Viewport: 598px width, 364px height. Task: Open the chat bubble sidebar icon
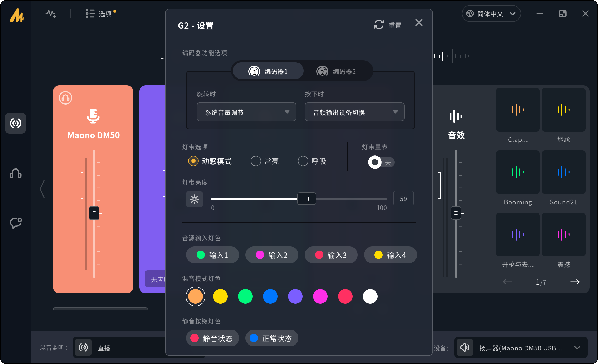pos(16,223)
